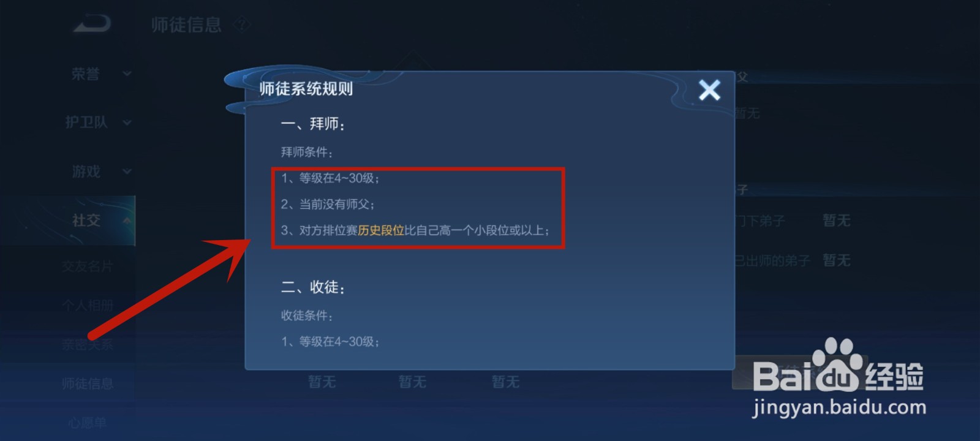Expand the 护卫队 chevron
The height and width of the screenshot is (441, 980).
(127, 123)
